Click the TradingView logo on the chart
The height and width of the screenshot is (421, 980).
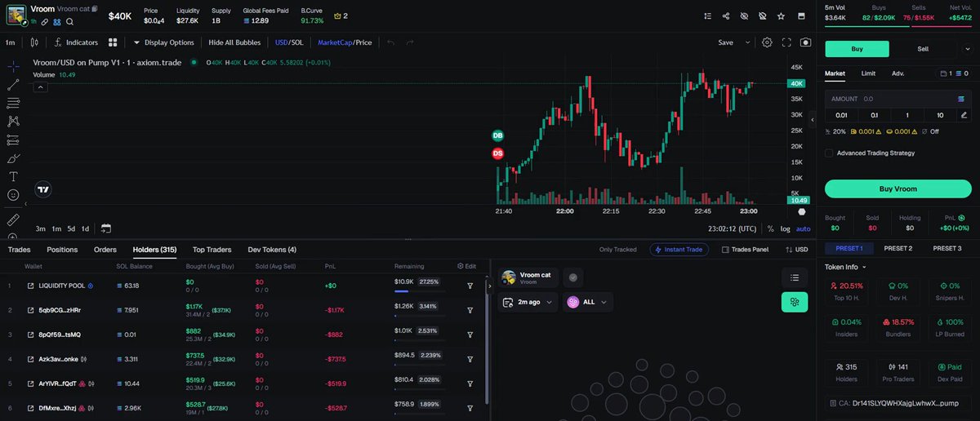(x=43, y=189)
